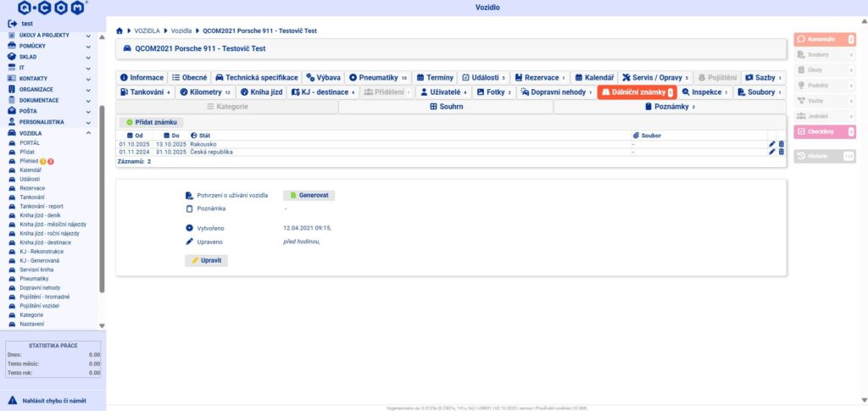This screenshot has width=868, height=411.
Task: Expand the PERSONALISTIKA menu section
Action: point(89,122)
